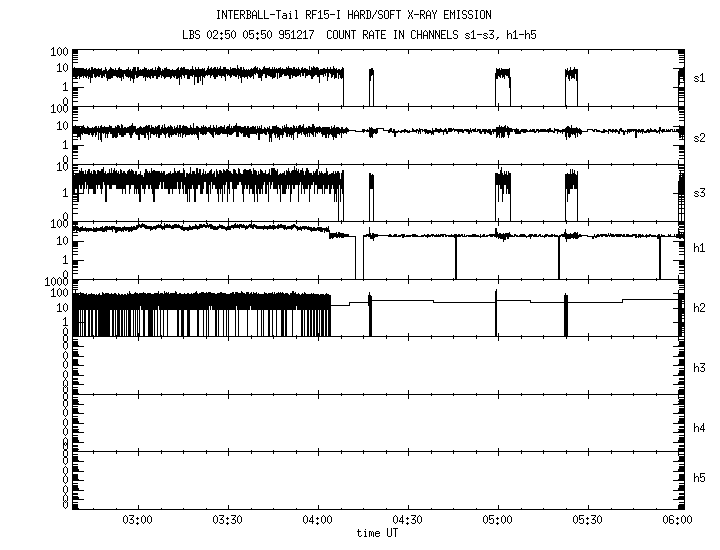Viewport: 720px width, 550px height.
Task: Select the 05:00 time axis label
Action: [497, 520]
